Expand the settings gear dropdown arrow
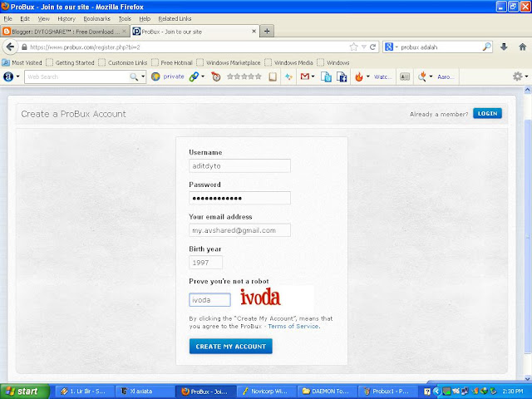Image resolution: width=532 pixels, height=399 pixels. 526,76
